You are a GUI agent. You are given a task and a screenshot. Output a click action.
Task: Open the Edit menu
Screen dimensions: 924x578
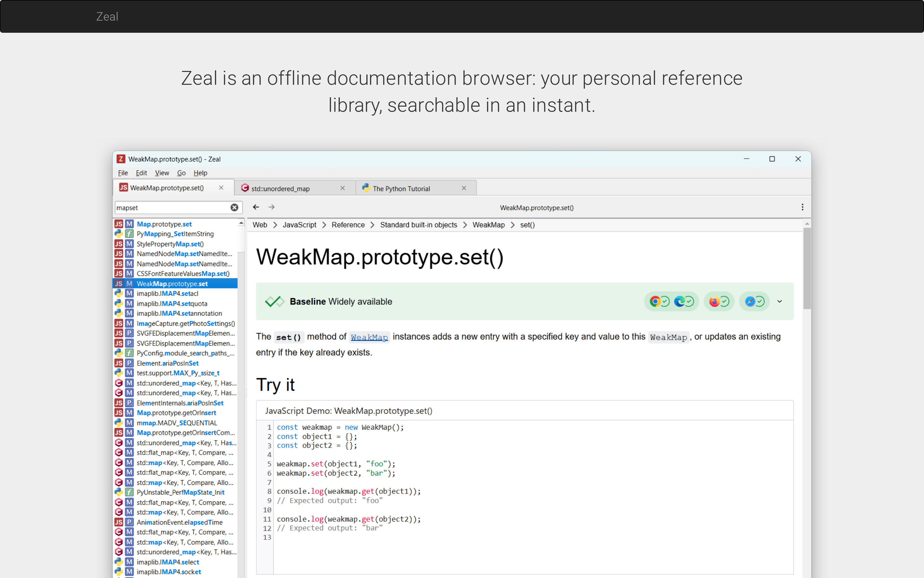(x=141, y=173)
